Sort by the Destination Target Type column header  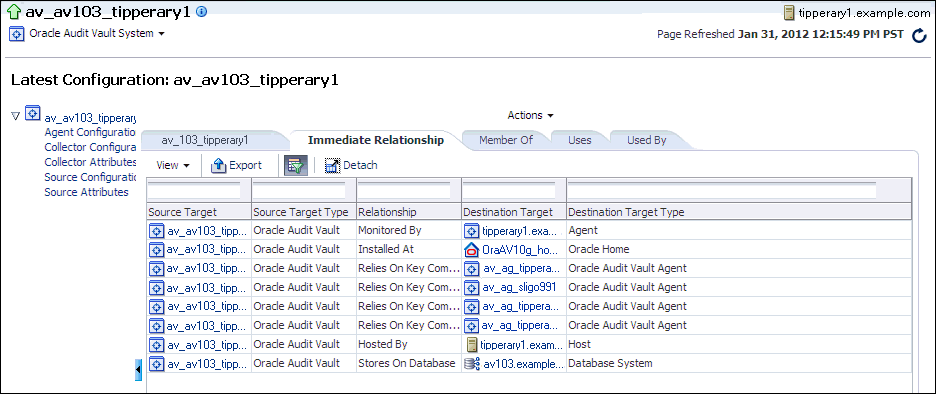tap(739, 212)
